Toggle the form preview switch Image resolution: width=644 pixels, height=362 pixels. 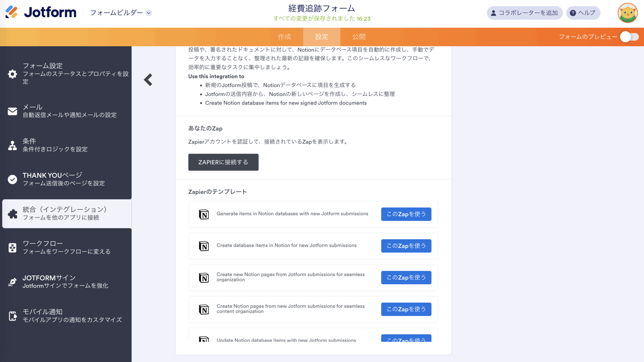pos(629,37)
